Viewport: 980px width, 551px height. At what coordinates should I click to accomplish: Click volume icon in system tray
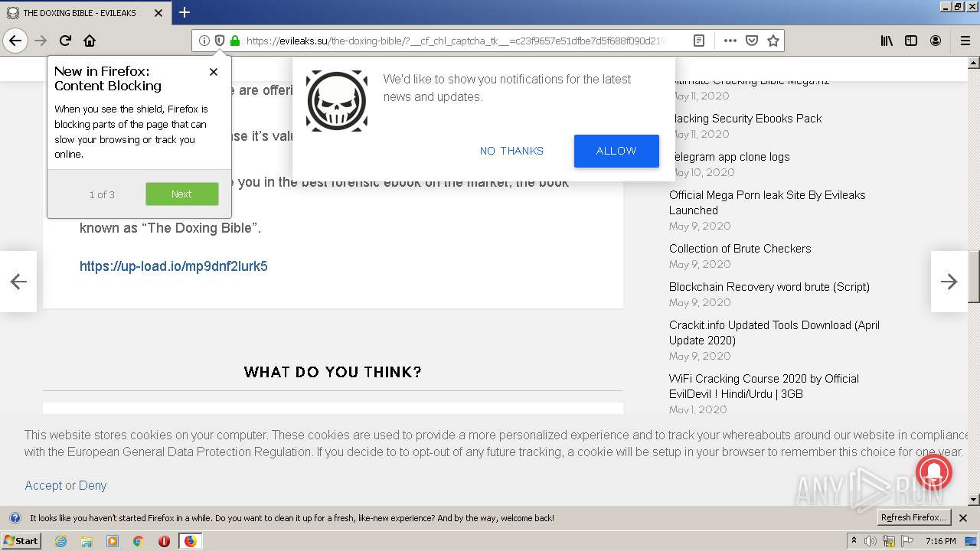(x=871, y=541)
